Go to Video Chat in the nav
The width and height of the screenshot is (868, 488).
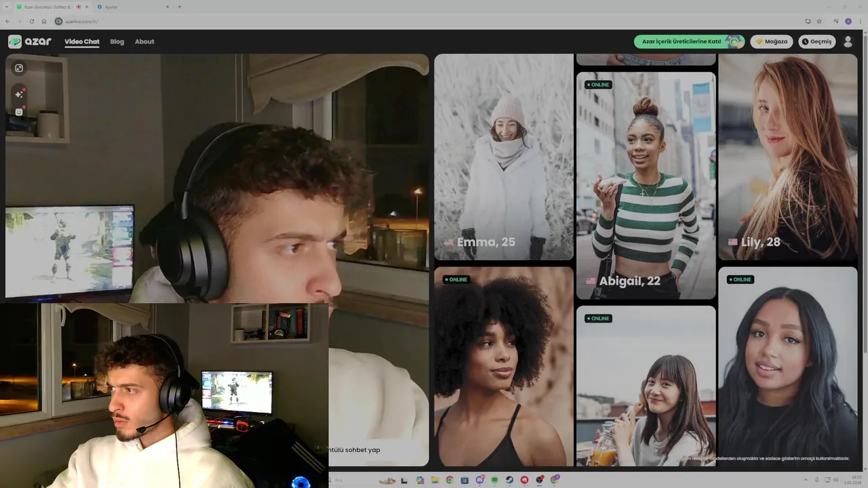pyautogui.click(x=82, y=41)
